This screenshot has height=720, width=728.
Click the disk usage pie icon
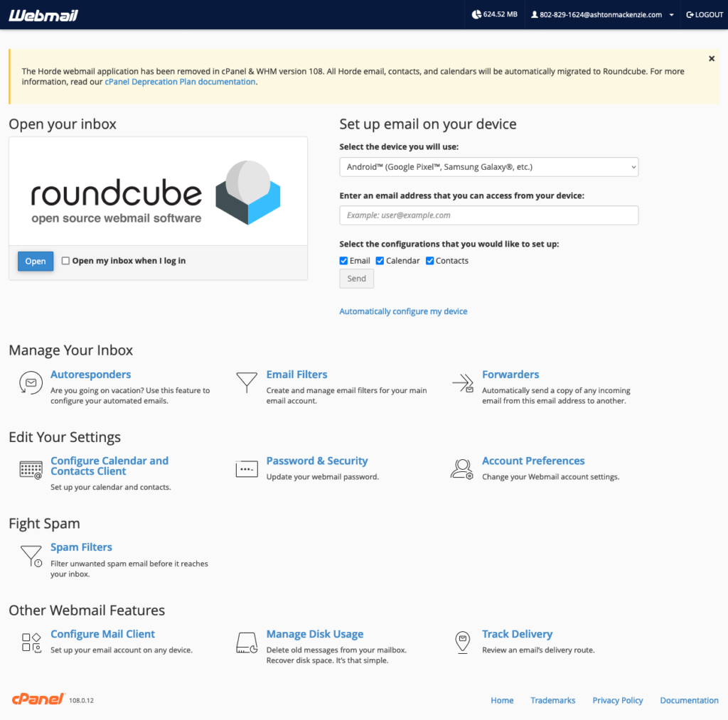click(476, 14)
